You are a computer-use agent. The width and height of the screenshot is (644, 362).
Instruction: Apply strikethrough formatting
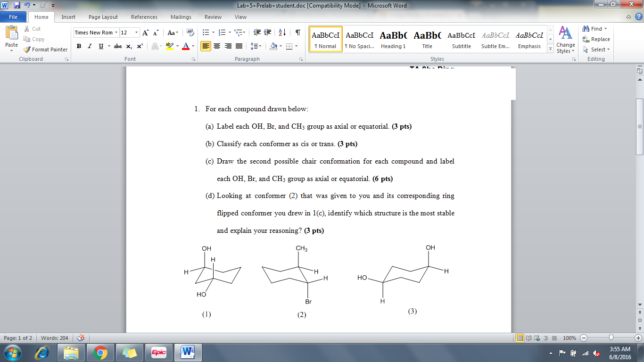[117, 46]
